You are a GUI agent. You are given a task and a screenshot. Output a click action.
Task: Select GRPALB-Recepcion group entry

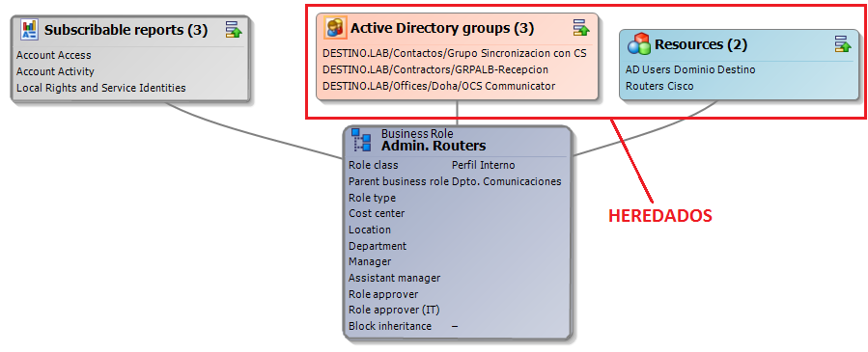click(435, 69)
